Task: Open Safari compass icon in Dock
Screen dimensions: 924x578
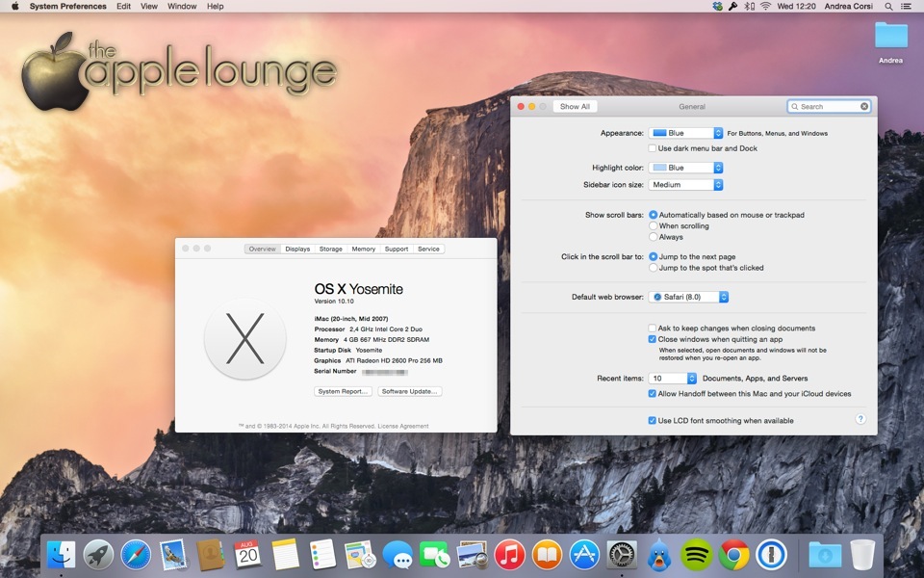Action: 136,555
